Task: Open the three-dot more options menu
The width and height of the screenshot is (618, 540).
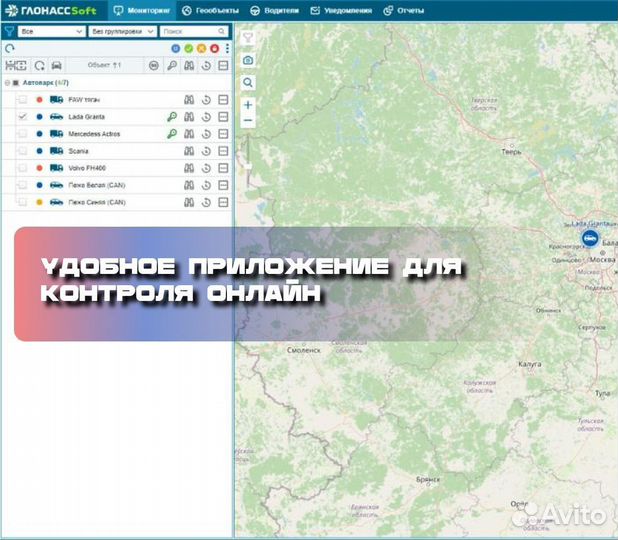Action: point(227,48)
